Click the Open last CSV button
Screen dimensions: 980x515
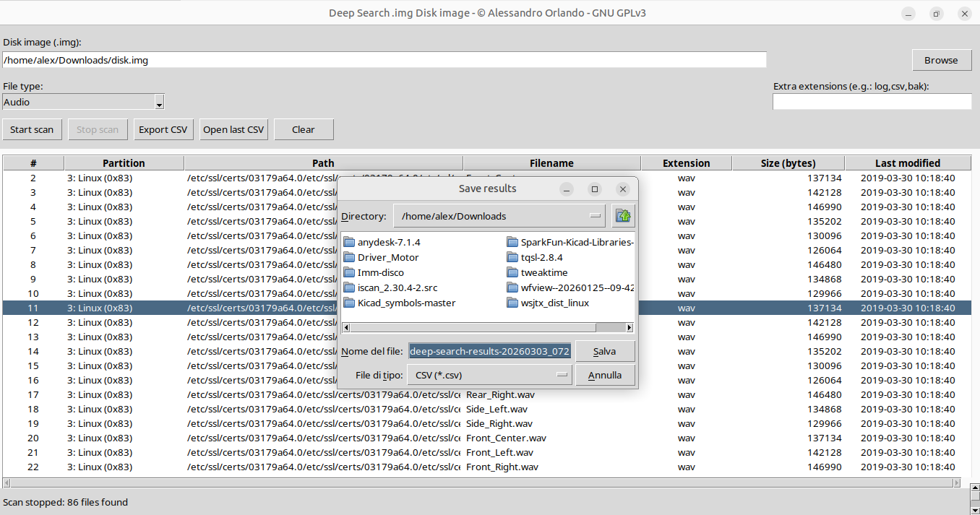pos(233,129)
